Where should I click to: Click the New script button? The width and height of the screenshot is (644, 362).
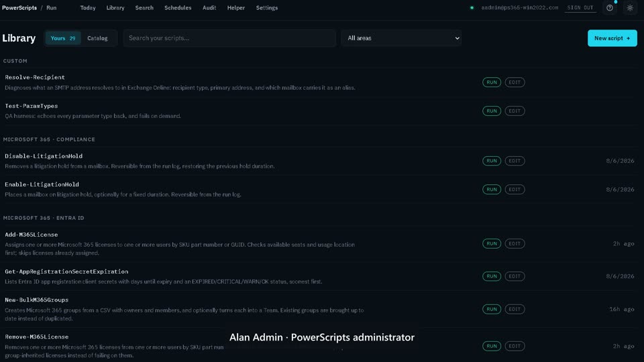click(x=612, y=38)
